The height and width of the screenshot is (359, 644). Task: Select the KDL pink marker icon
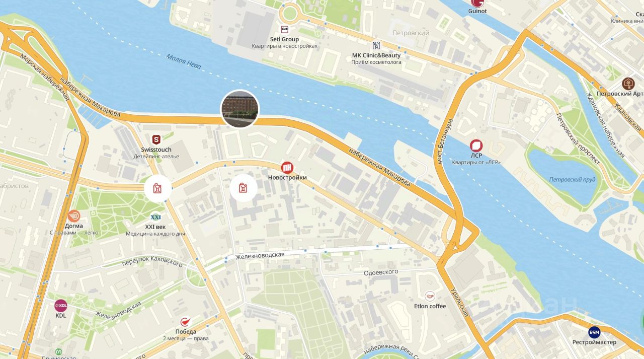tap(61, 306)
